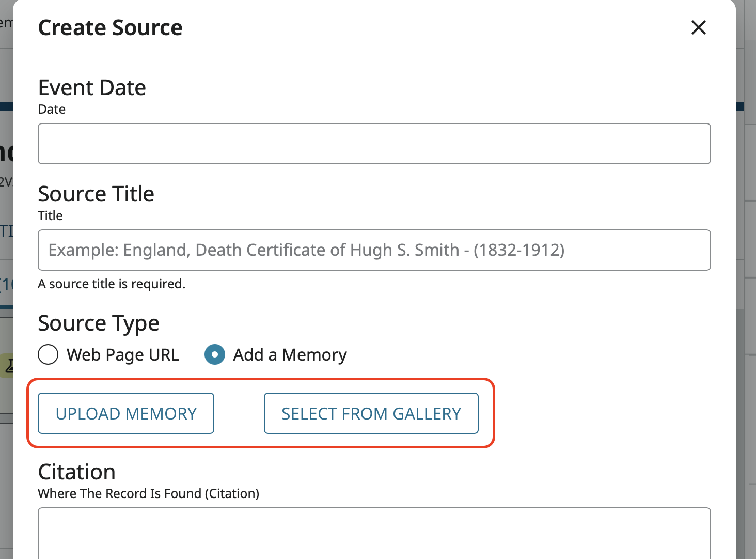This screenshot has width=756, height=559.
Task: Click the "Add a Memory" label text
Action: 290,355
